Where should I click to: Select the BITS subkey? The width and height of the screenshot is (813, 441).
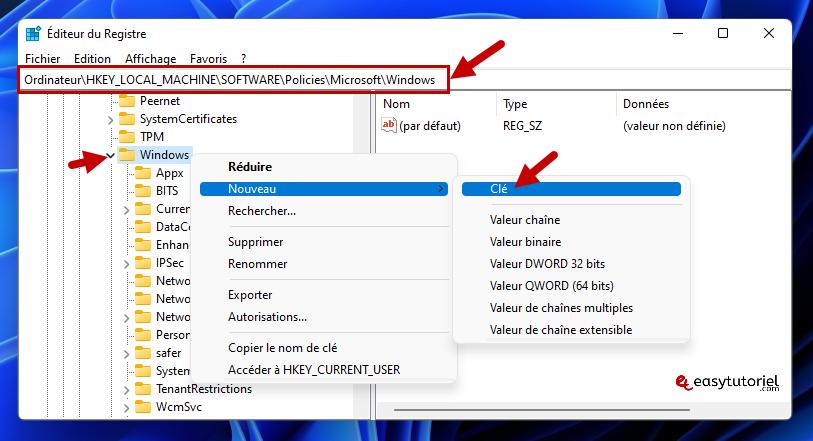click(x=167, y=191)
